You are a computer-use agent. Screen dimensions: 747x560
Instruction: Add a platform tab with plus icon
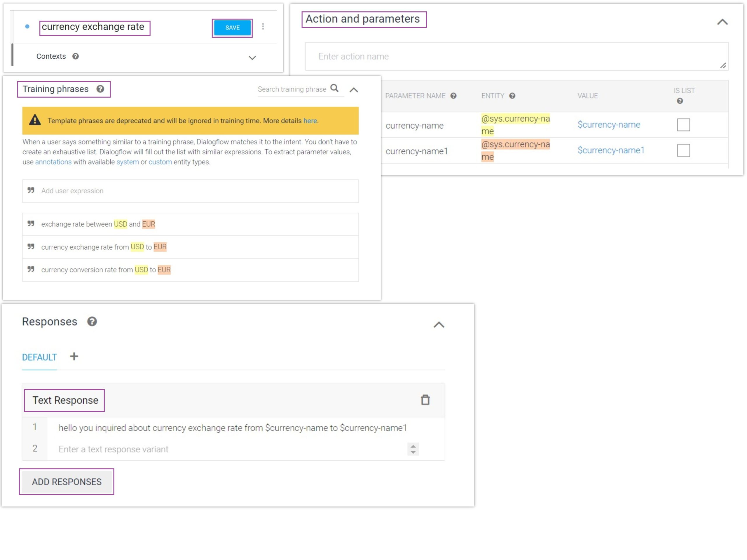(74, 356)
